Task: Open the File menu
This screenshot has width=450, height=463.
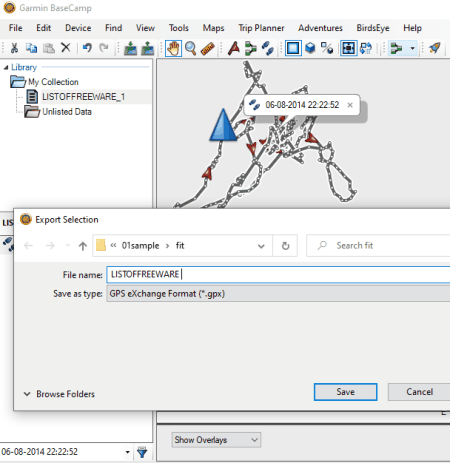Action: point(15,28)
